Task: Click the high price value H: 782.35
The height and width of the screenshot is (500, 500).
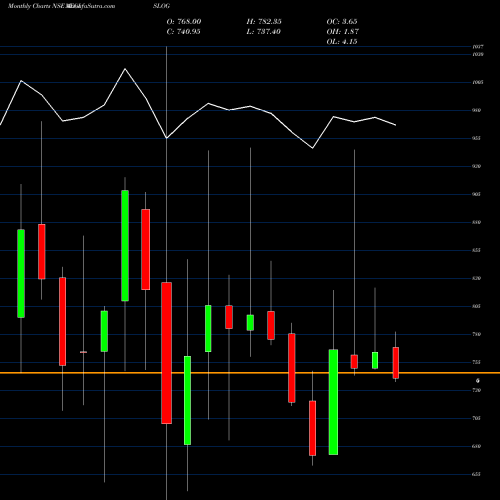Action: (264, 22)
